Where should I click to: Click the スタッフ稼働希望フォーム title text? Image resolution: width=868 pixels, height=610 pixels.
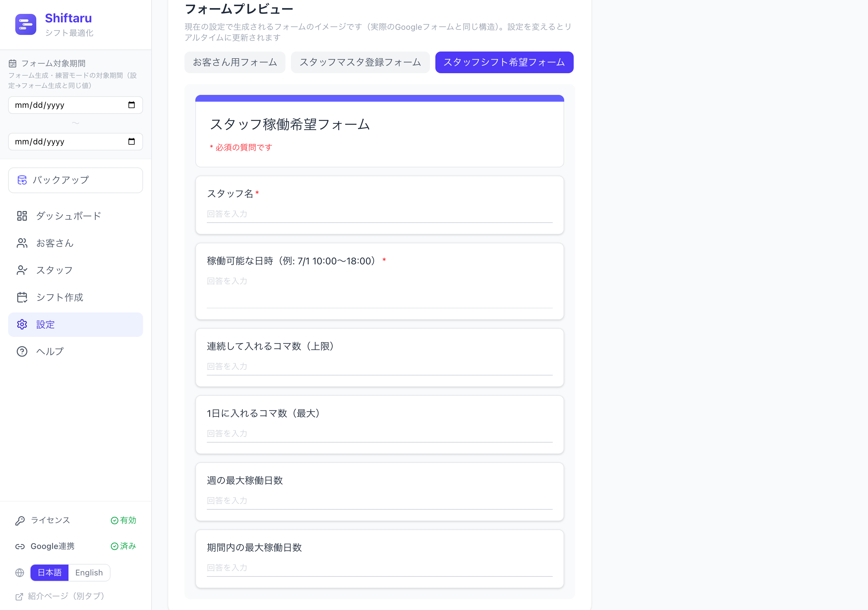pyautogui.click(x=290, y=124)
